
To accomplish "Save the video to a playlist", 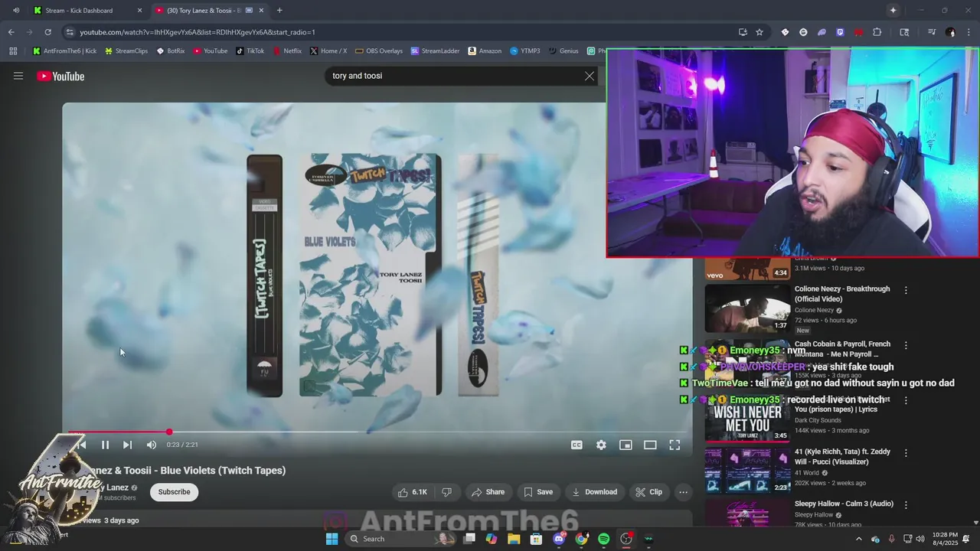I will click(x=538, y=492).
